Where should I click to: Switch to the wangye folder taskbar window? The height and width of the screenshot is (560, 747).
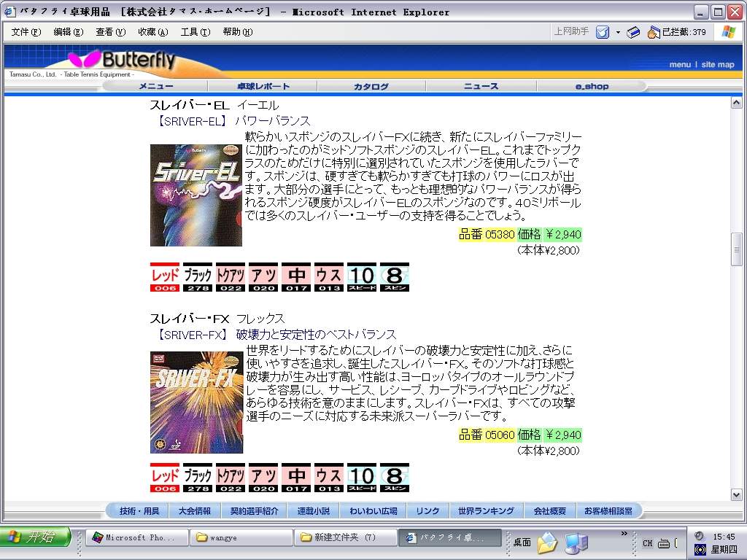point(241,537)
